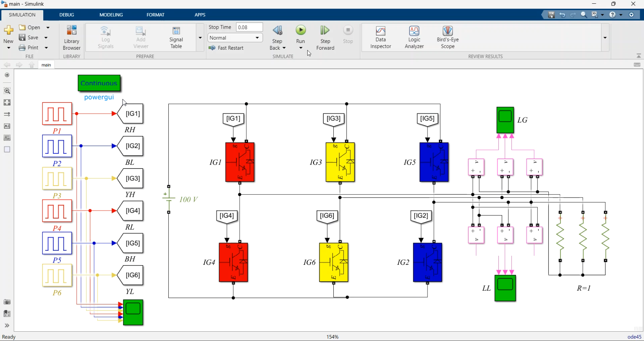Click the Stop Time input field
This screenshot has width=644, height=341.
point(249,27)
